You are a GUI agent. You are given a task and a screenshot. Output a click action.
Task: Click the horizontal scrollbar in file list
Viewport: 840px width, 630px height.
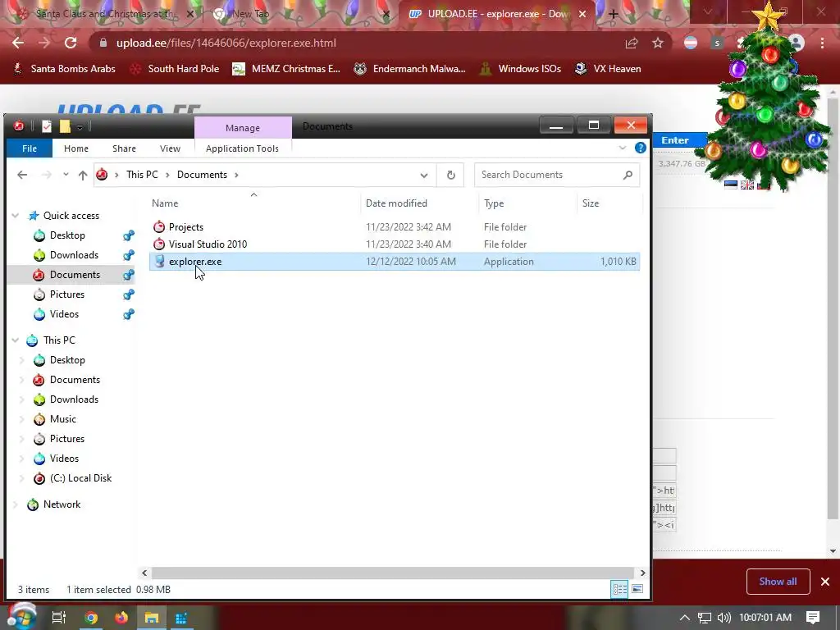[x=393, y=573]
